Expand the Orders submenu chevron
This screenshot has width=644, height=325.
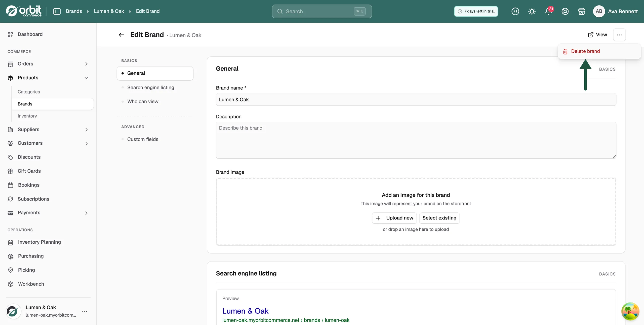[86, 64]
